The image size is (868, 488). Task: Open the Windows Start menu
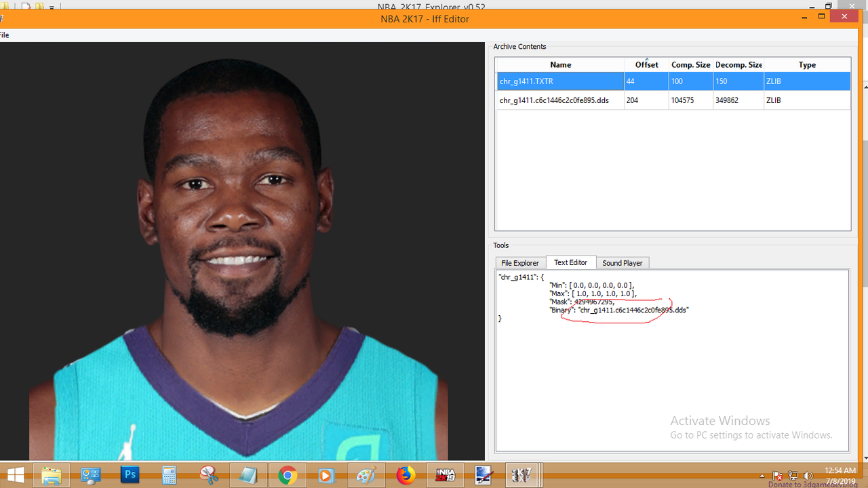(15, 475)
